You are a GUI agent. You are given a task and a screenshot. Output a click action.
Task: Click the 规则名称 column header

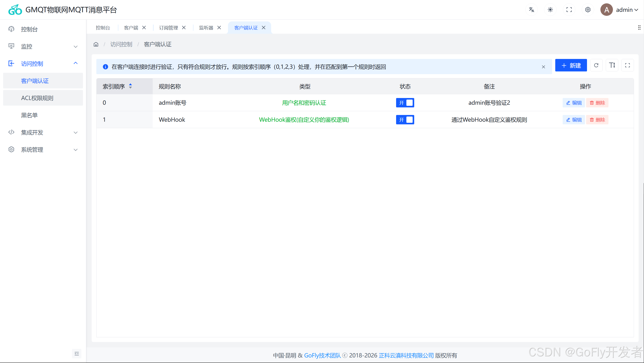pos(170,86)
